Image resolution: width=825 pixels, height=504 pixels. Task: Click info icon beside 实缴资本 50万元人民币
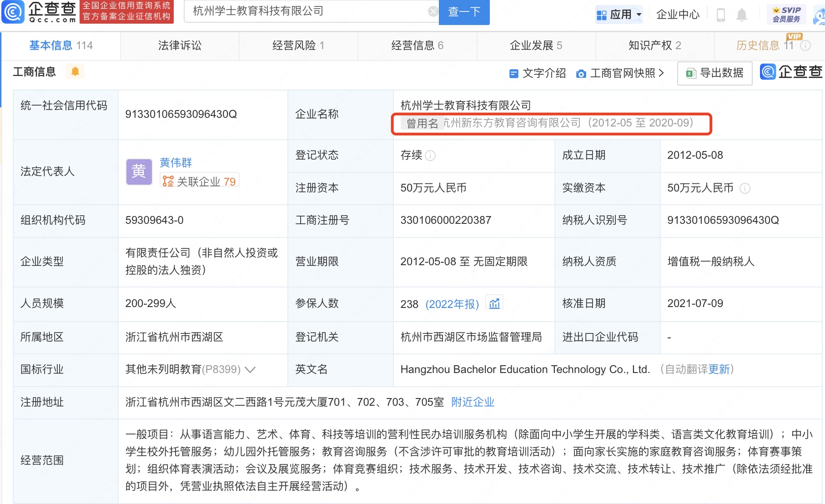[745, 188]
